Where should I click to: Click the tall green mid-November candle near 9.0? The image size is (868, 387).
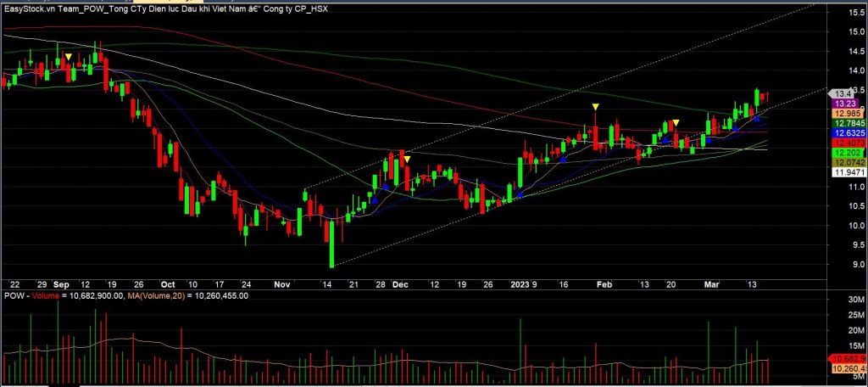(x=332, y=243)
